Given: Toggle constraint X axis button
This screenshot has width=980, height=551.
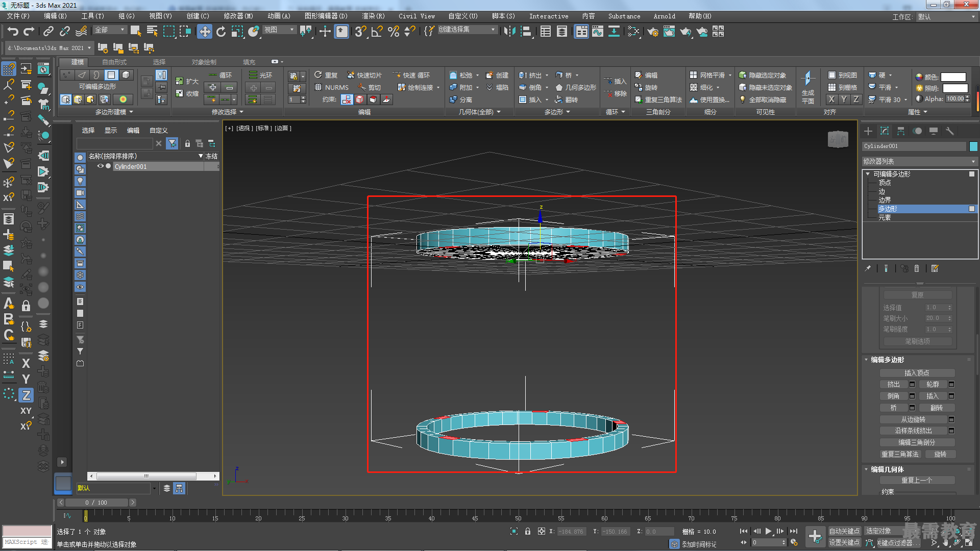Looking at the screenshot, I should click(x=26, y=363).
